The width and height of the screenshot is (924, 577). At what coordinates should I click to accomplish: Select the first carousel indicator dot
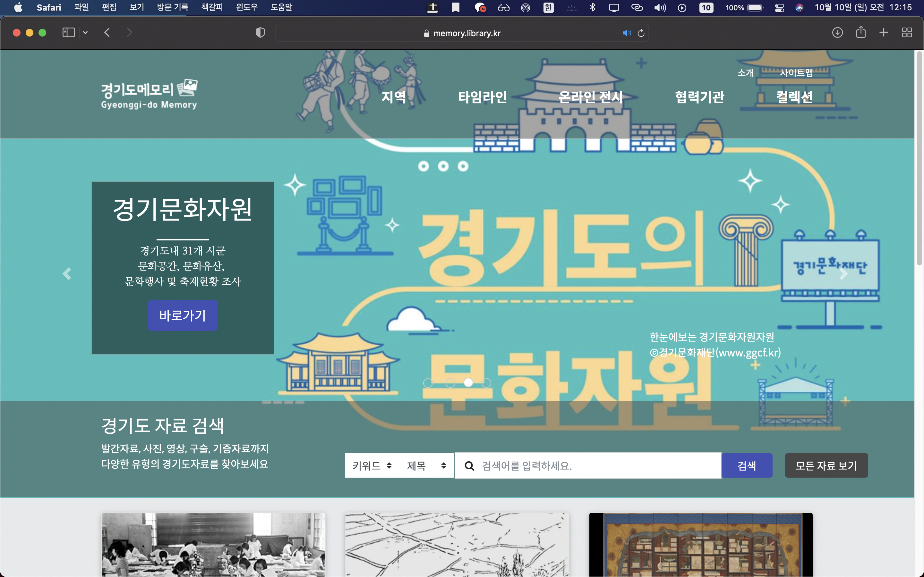tap(428, 383)
